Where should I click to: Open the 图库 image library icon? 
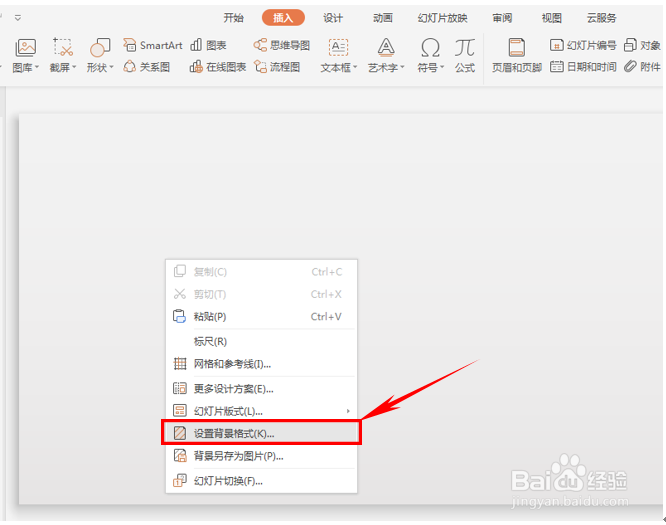(25, 48)
